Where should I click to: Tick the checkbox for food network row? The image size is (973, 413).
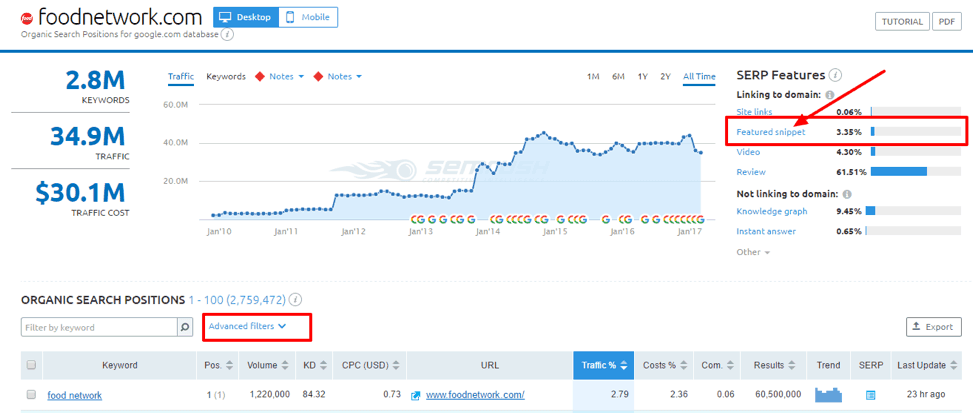[x=32, y=395]
